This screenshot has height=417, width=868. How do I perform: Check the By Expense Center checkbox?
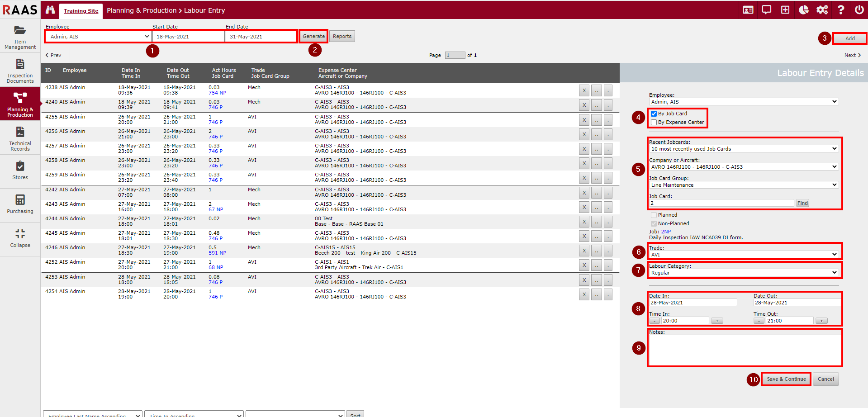tap(654, 123)
